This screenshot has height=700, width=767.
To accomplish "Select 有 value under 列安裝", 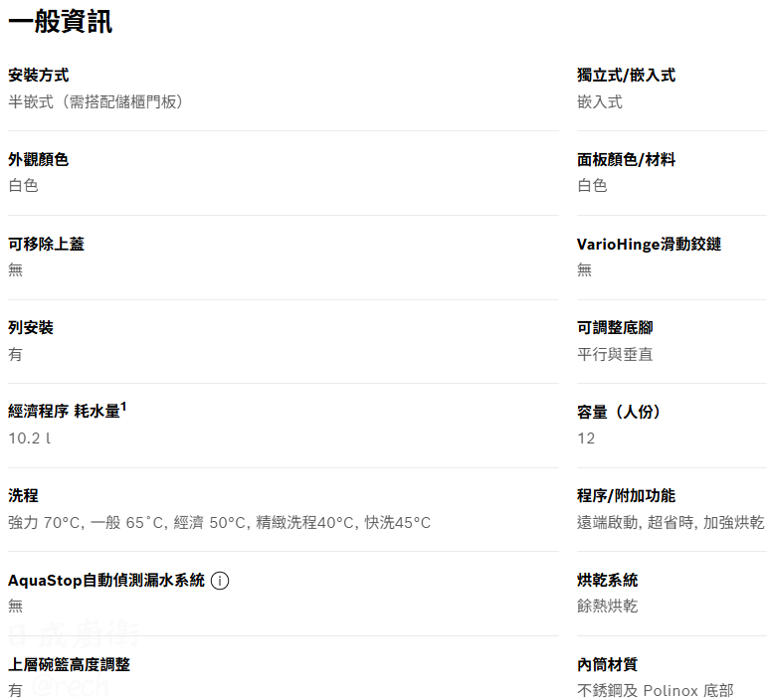I will 16,354.
